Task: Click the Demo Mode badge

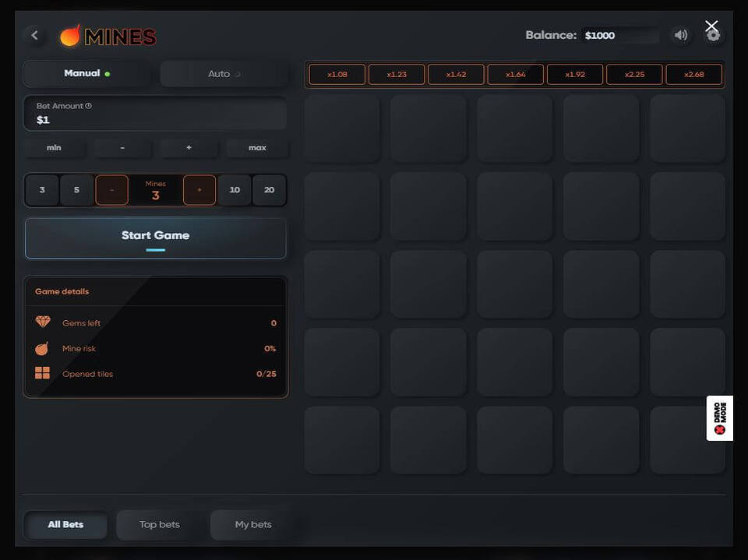Action: coord(719,418)
